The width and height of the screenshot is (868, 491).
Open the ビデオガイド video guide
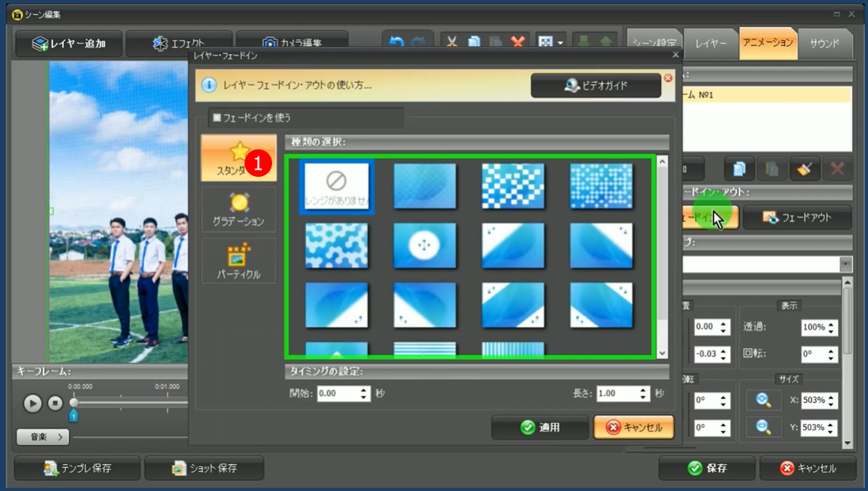pyautogui.click(x=596, y=86)
